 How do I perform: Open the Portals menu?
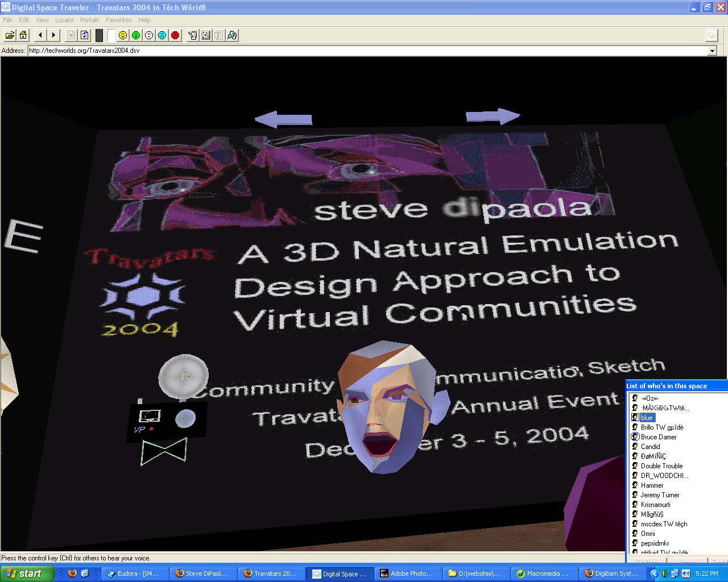90,20
